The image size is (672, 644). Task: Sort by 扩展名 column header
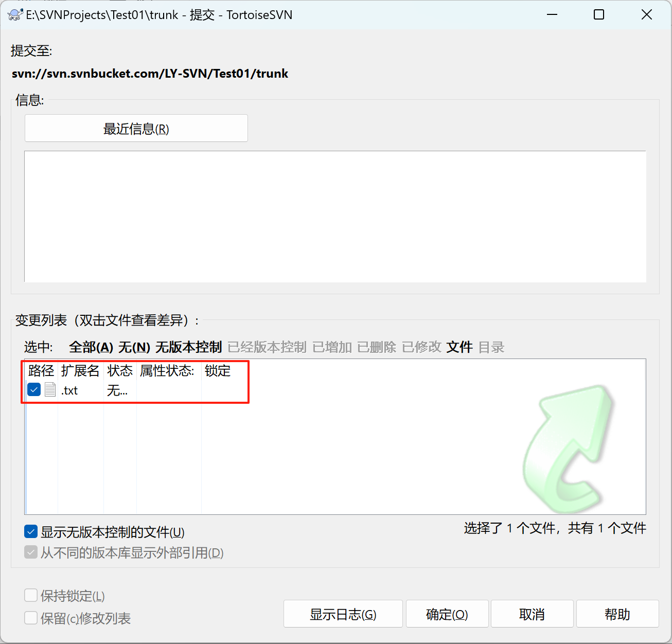coord(80,370)
